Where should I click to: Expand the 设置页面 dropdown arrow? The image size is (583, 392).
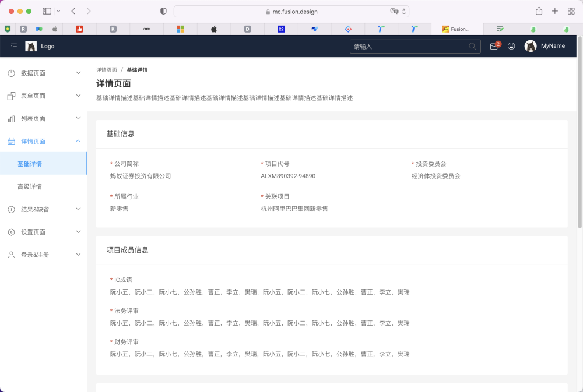(x=78, y=231)
